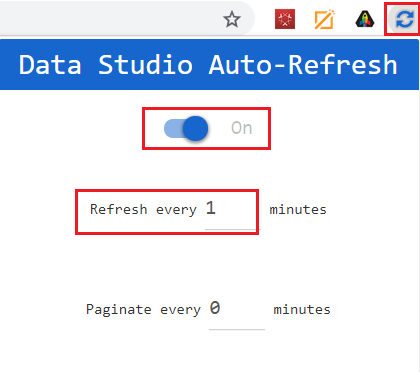Select the Paginate every label text
This screenshot has width=420, height=381.
(x=143, y=310)
